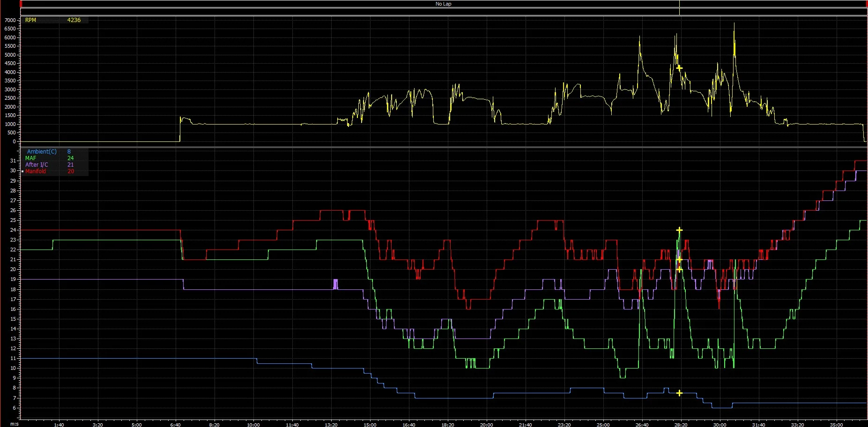This screenshot has height=427, width=868.
Task: Click the 7000 label on RPM axis
Action: (10, 20)
